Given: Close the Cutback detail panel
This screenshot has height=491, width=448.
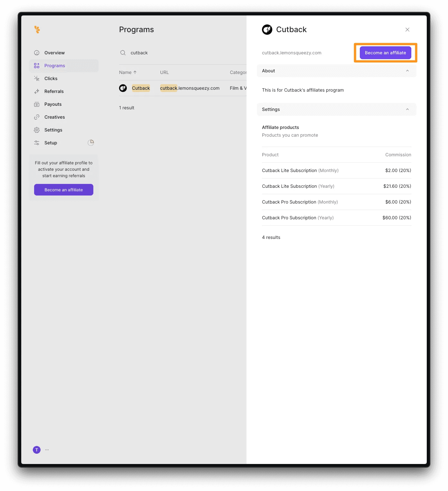Looking at the screenshot, I should [407, 30].
